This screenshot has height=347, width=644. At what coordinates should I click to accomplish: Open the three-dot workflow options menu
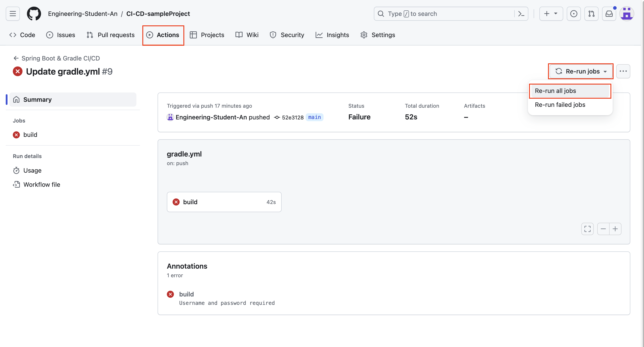tap(623, 71)
